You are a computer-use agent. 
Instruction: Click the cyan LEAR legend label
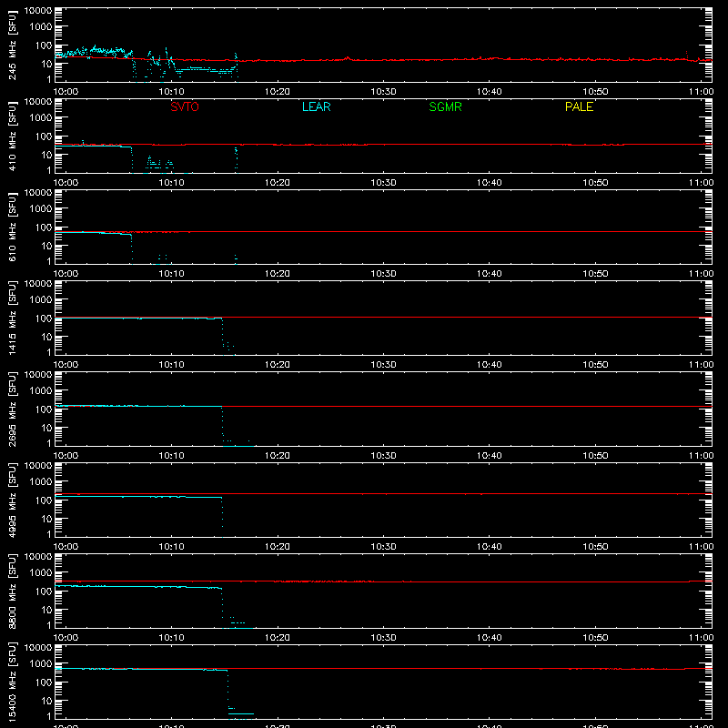pos(316,106)
